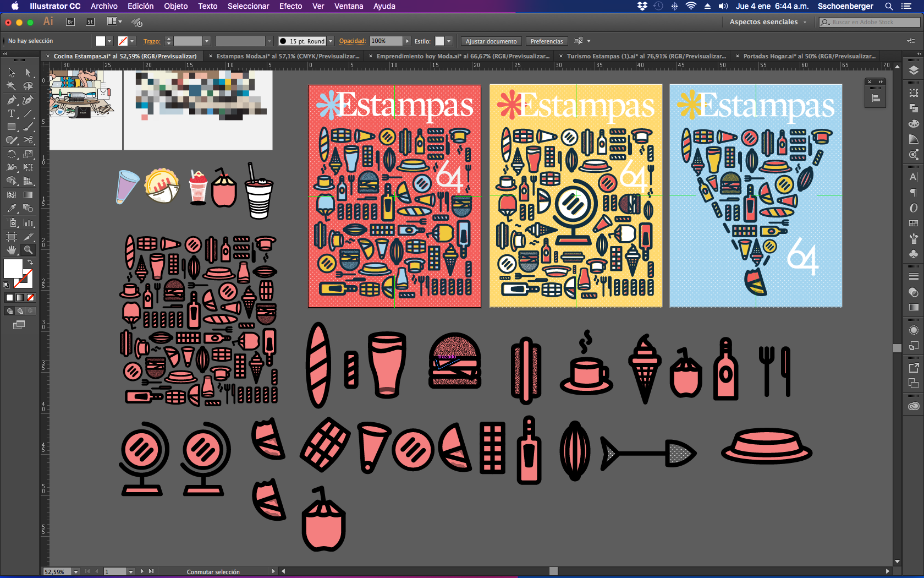The height and width of the screenshot is (578, 924).
Task: Open the Objeto menu
Action: coord(175,6)
